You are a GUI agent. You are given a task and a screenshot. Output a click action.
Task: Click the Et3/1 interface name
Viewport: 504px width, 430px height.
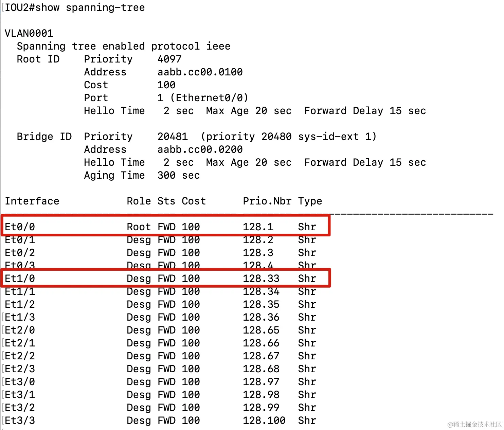[20, 395]
